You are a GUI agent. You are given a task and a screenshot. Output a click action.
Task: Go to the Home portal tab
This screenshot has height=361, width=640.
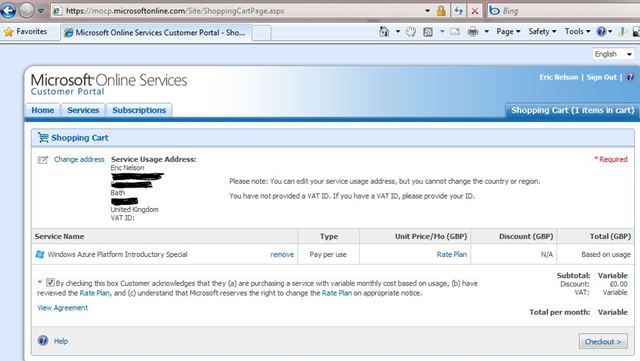click(x=42, y=110)
